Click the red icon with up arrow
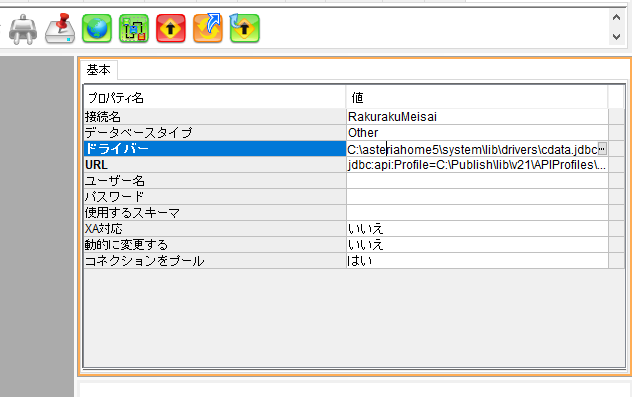Viewport: 632px width, 397px height. pos(171,28)
